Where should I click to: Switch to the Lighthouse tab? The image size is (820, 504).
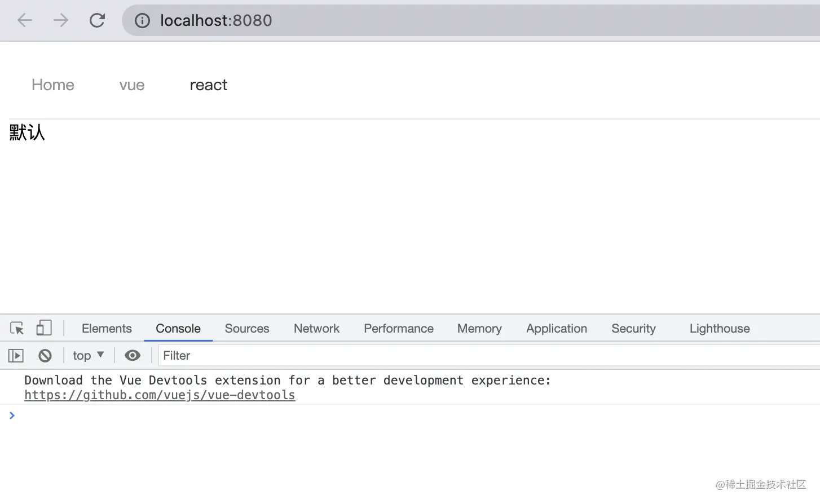(720, 328)
